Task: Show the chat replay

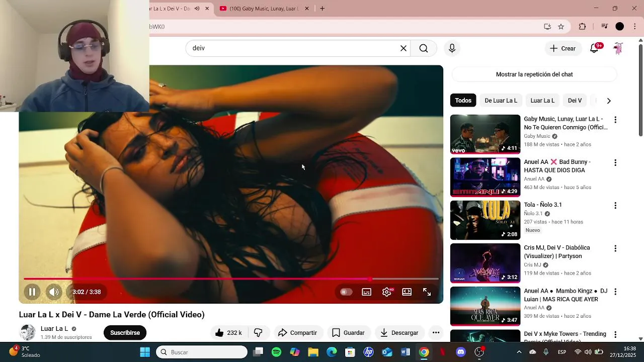Action: tap(534, 74)
